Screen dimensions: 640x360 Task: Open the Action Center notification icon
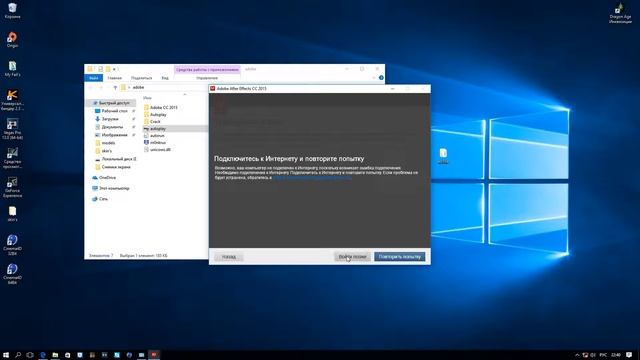629,355
